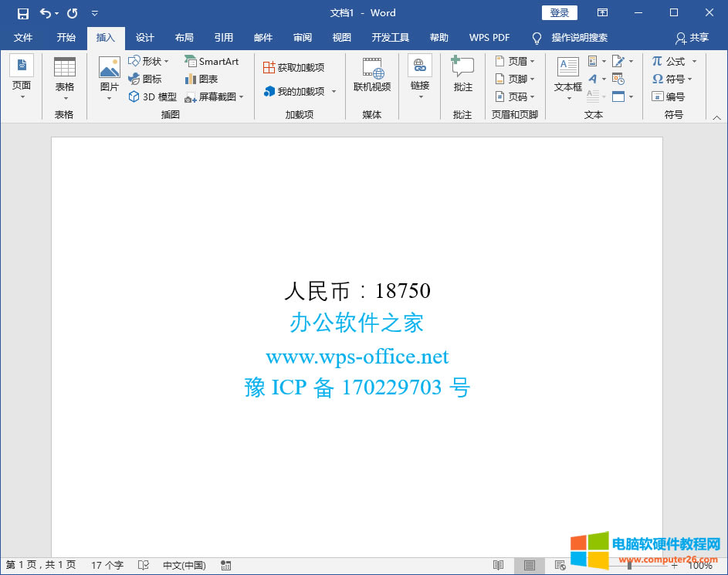Image resolution: width=728 pixels, height=575 pixels.
Task: Expand the 形状 shapes dropdown
Action: (166, 61)
